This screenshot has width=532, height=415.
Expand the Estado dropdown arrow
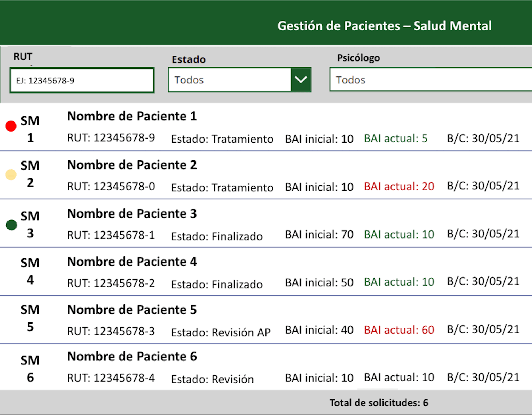(301, 80)
